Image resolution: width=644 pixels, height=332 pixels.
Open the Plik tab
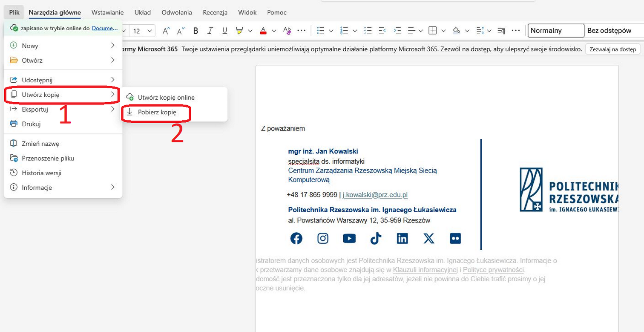14,12
